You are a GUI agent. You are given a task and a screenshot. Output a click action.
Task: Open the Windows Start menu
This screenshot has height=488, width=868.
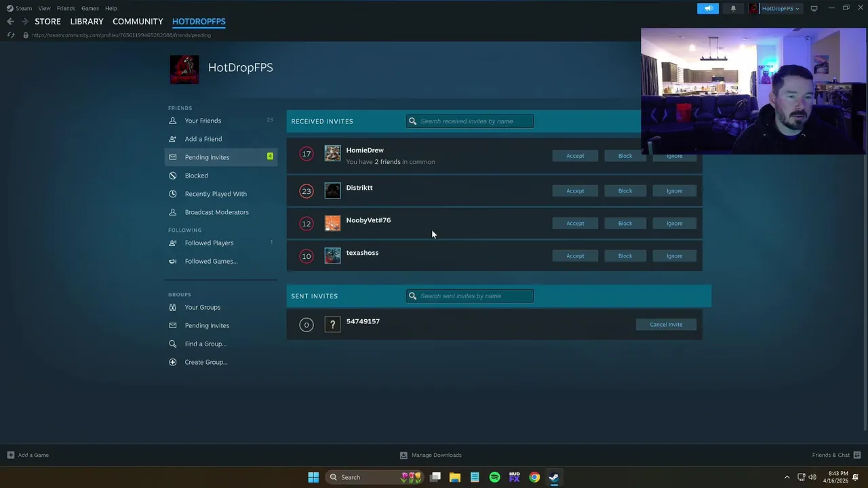pos(313,477)
